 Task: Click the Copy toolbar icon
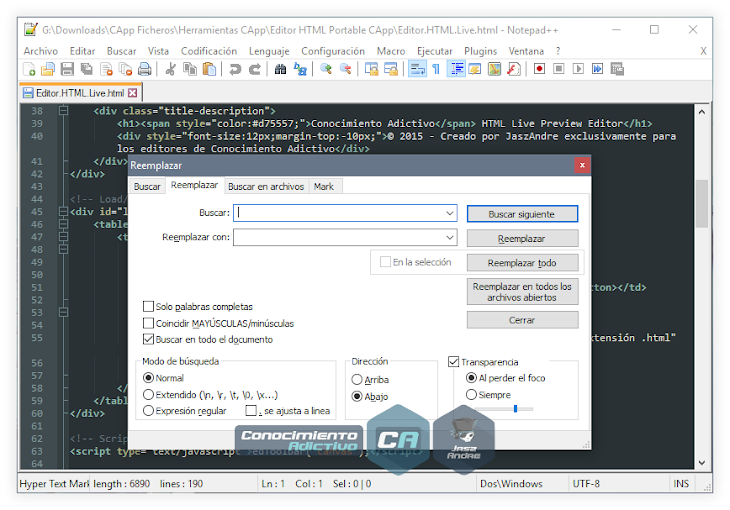coord(190,69)
